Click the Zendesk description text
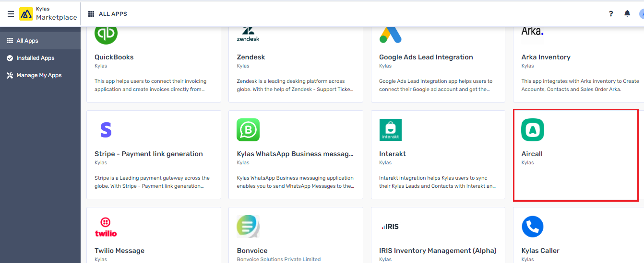 (295, 85)
